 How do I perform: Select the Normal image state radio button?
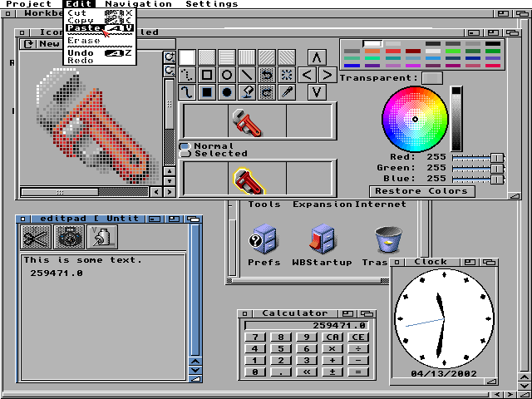point(185,146)
